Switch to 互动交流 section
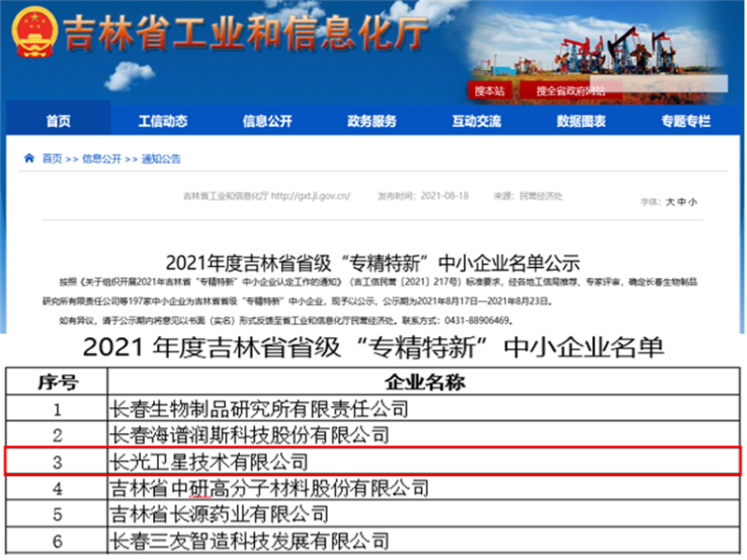This screenshot has height=560, width=747. (x=476, y=121)
